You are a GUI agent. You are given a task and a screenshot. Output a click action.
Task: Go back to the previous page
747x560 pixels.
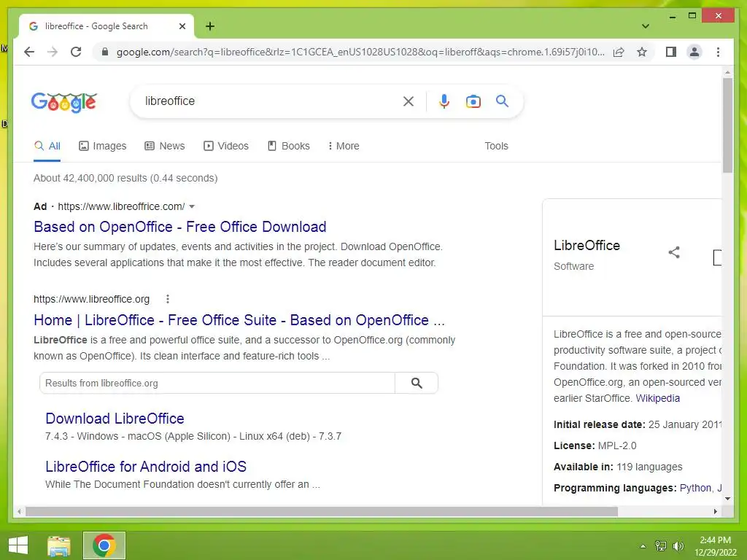29,52
